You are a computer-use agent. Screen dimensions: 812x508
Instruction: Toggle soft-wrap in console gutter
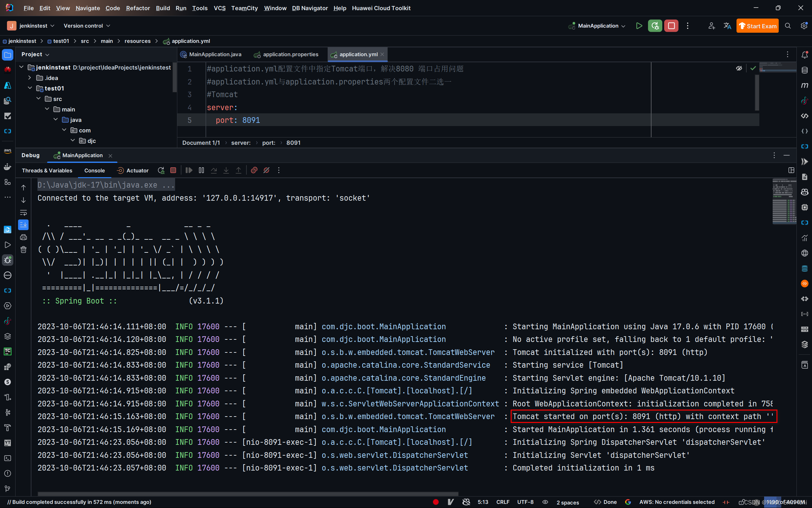point(23,213)
